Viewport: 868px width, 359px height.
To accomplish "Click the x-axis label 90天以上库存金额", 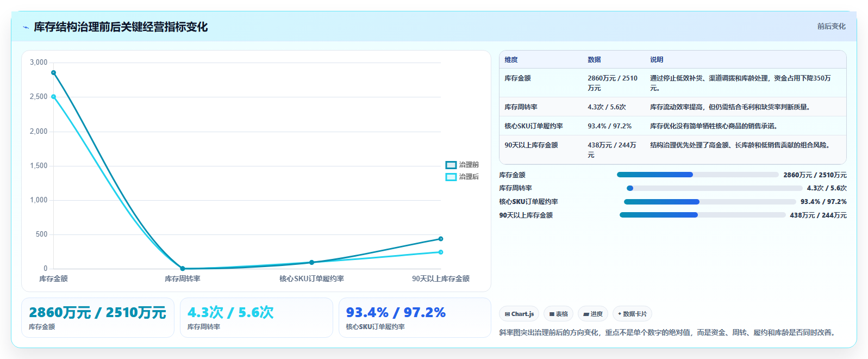I will (x=441, y=278).
